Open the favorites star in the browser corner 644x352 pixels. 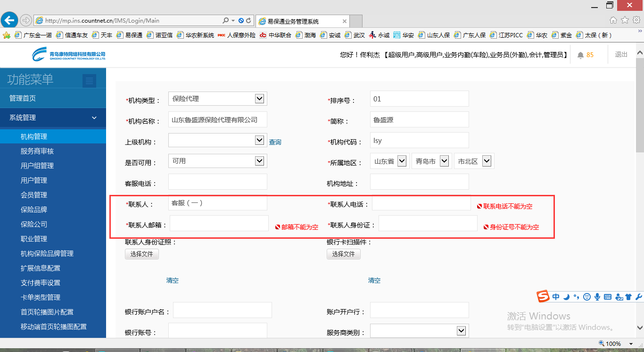click(625, 20)
